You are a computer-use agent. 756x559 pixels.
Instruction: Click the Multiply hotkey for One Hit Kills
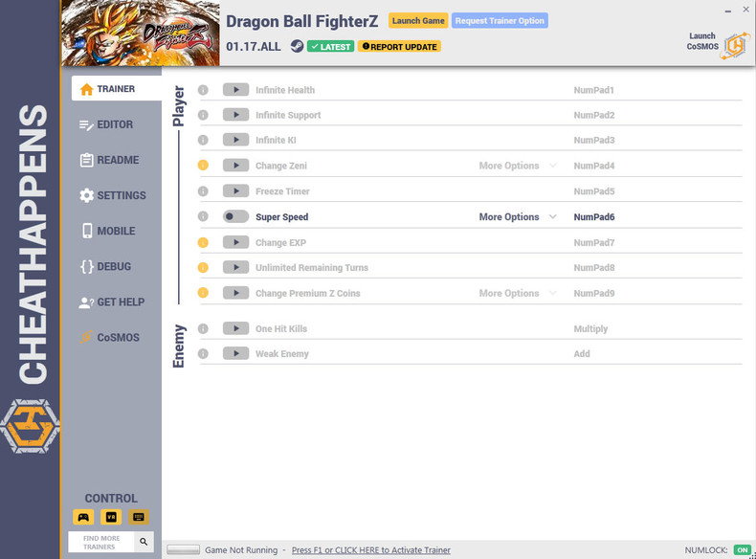590,329
